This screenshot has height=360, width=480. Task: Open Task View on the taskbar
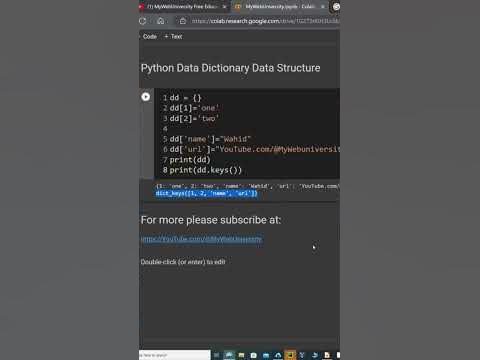click(x=217, y=355)
